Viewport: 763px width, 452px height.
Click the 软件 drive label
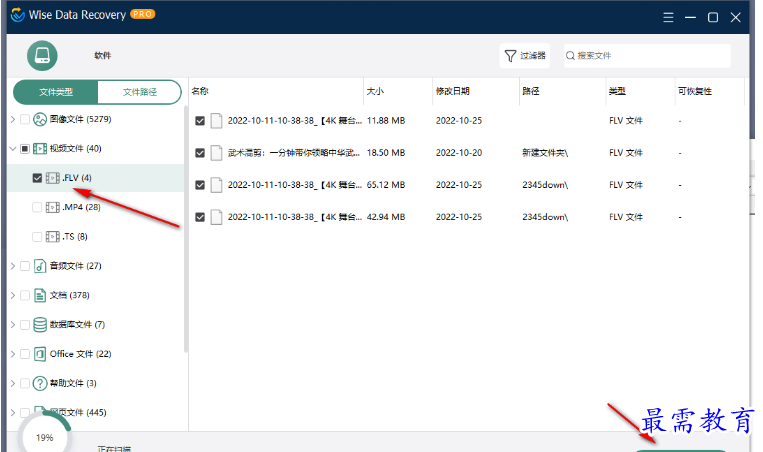pyautogui.click(x=103, y=56)
